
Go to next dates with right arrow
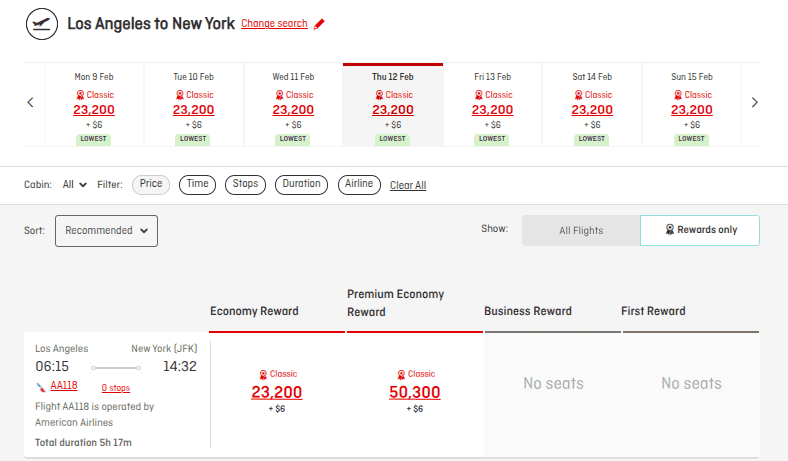coord(754,103)
